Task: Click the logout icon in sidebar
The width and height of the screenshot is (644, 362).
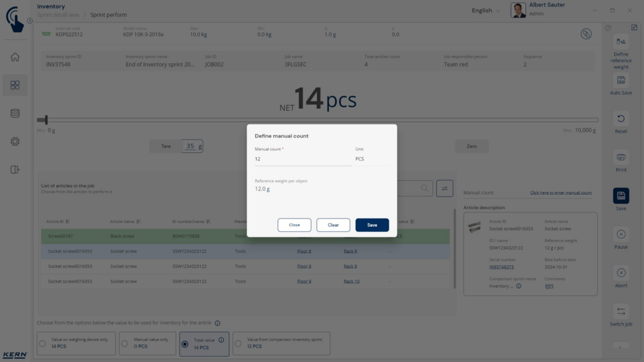Action: (15, 169)
